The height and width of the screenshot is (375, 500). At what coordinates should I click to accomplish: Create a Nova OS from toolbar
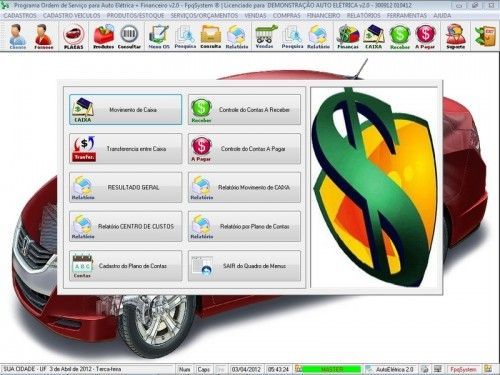[159, 37]
